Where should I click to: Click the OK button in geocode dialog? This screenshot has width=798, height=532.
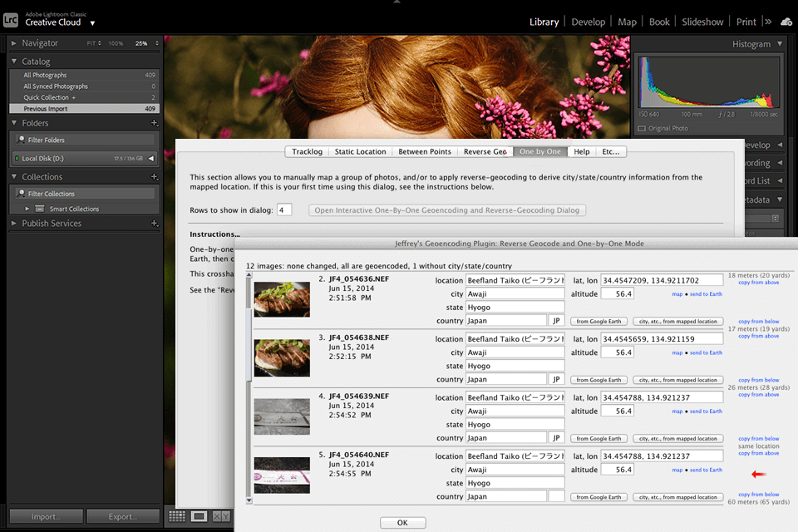tap(402, 522)
